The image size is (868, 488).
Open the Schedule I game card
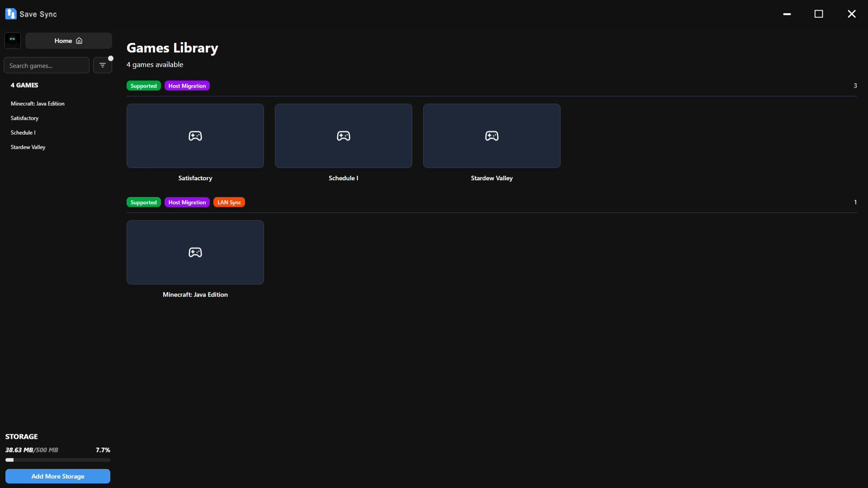coord(344,136)
